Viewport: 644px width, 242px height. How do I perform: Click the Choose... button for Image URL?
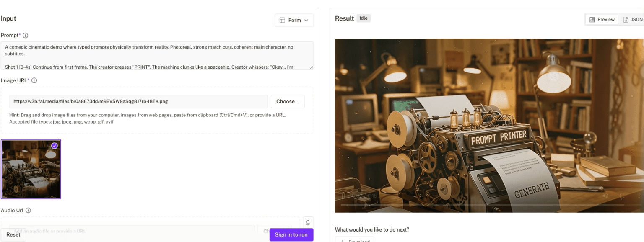(x=288, y=101)
